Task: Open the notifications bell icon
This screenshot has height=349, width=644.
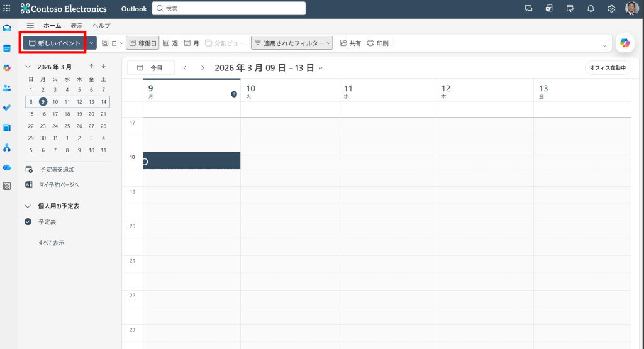Action: [x=591, y=8]
